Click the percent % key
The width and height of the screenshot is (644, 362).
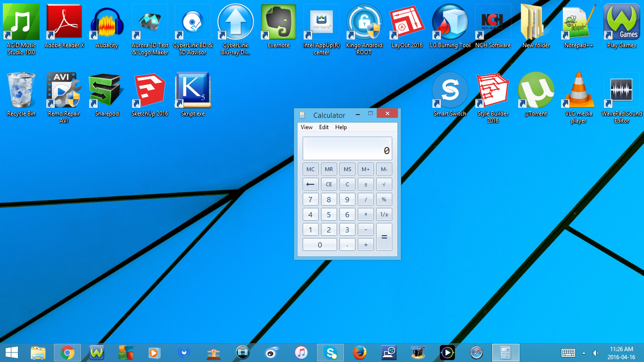tap(384, 199)
